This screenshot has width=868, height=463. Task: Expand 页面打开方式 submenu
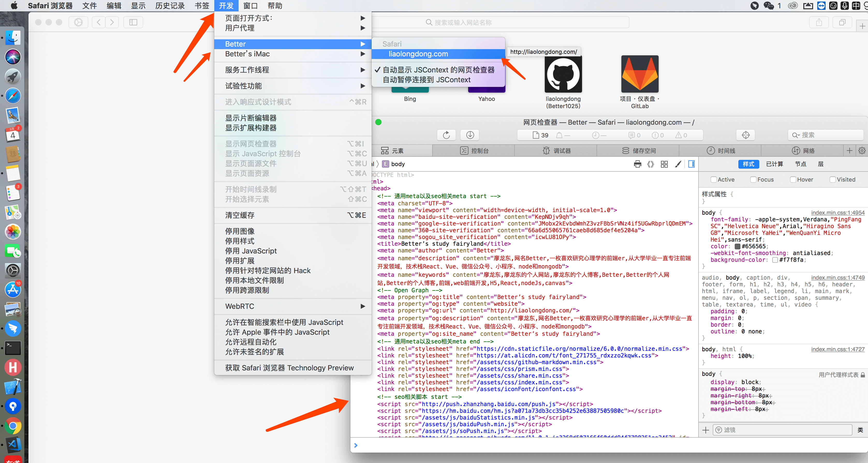click(293, 18)
